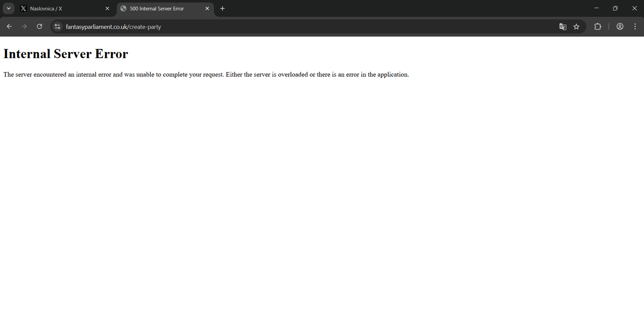Viewport: 644px width, 317px height.
Task: Open the Translate this page icon
Action: [562, 26]
